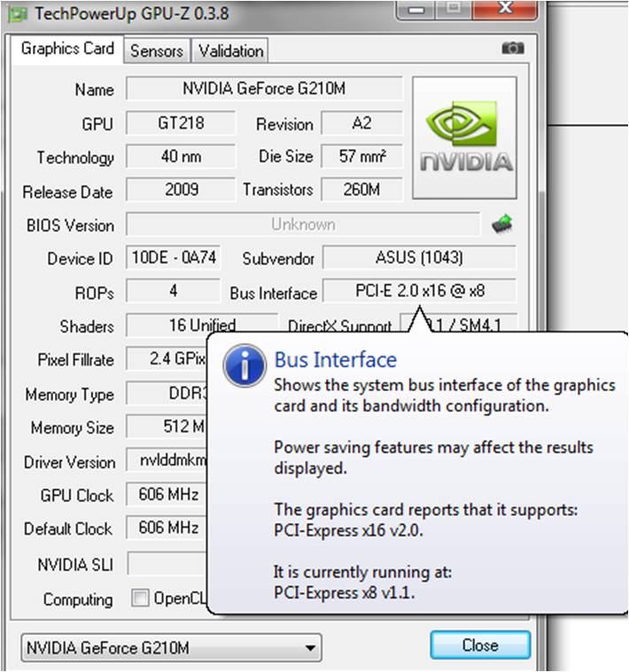Click the Name field NVIDIA GeForce G210M
Screen dimensions: 629x672
[264, 89]
